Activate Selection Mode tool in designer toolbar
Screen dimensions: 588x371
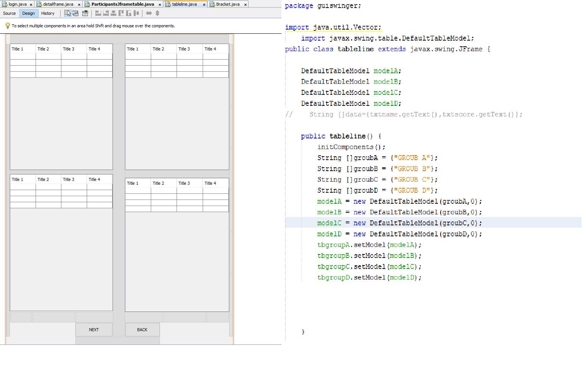[x=67, y=13]
